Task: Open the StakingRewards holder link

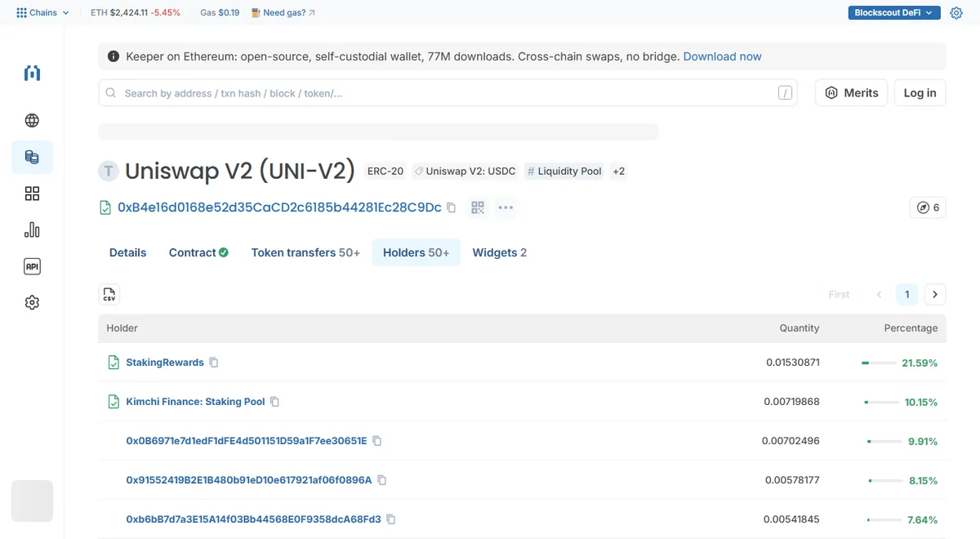Action: (x=165, y=363)
